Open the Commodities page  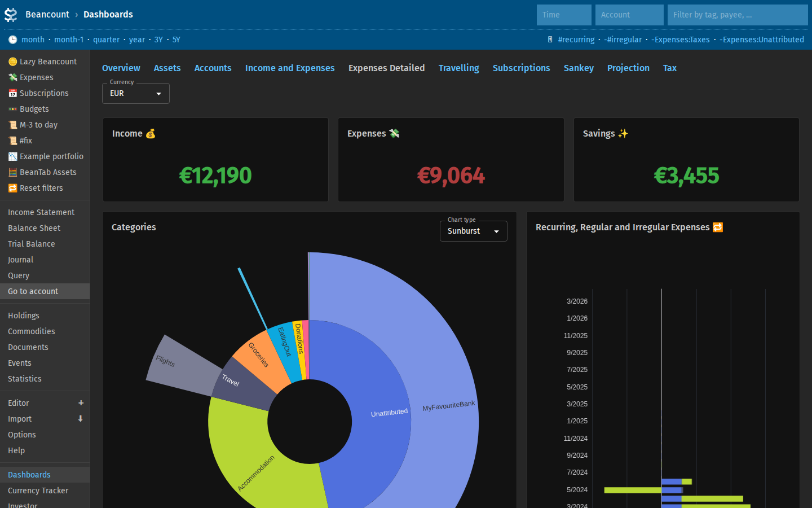pos(45,331)
